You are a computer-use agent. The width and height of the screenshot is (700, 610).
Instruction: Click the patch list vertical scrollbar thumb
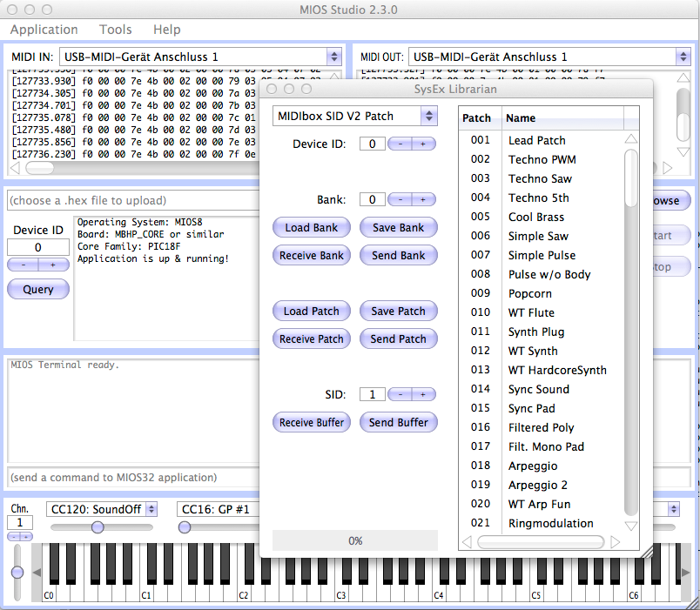(x=631, y=178)
